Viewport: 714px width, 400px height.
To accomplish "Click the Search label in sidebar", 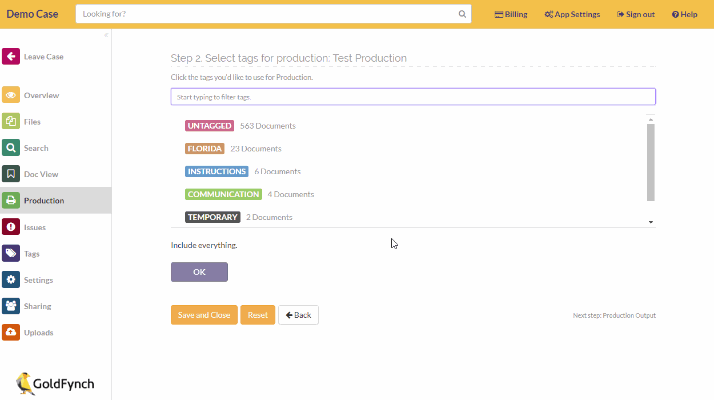I will (x=36, y=148).
